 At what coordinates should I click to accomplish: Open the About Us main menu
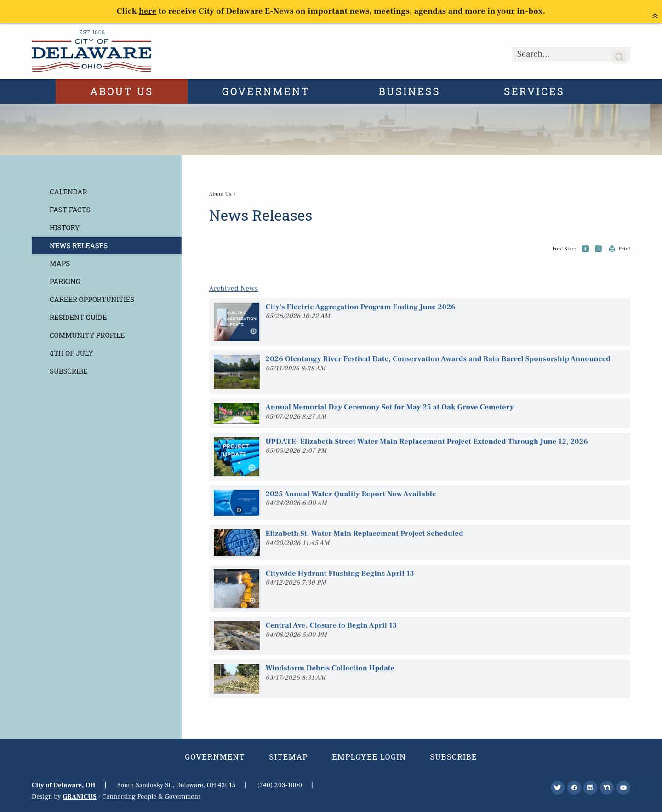(121, 91)
